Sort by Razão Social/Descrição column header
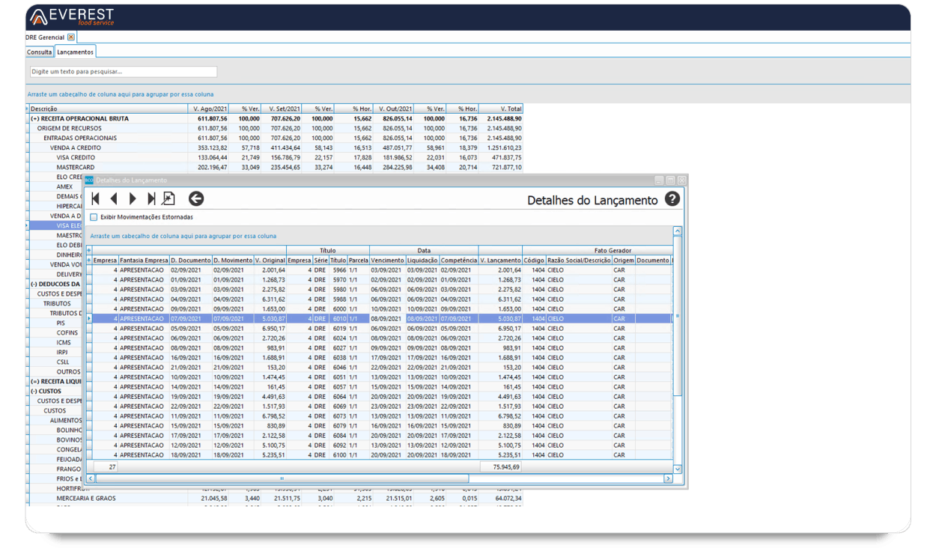 click(x=579, y=261)
